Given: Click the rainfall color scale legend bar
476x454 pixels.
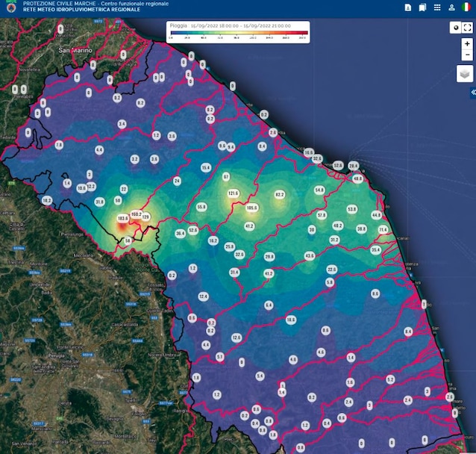Looking at the screenshot, I should [x=239, y=33].
